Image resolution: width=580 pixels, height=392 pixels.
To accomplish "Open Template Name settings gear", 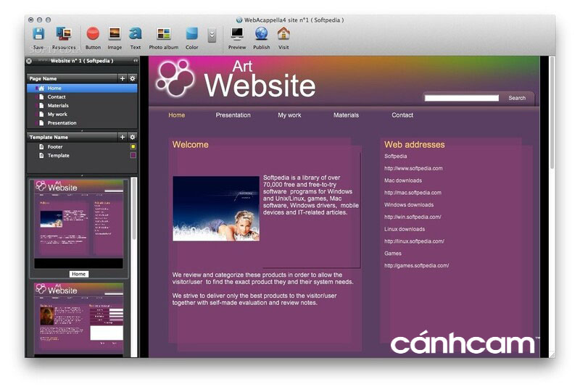I will (x=133, y=137).
